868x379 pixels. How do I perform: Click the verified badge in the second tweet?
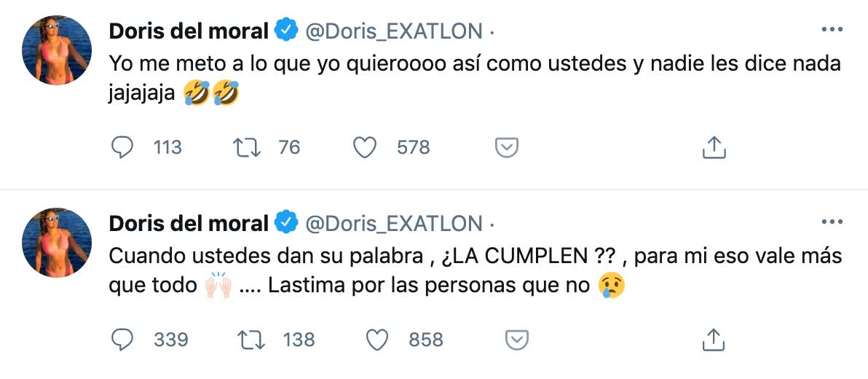point(285,222)
